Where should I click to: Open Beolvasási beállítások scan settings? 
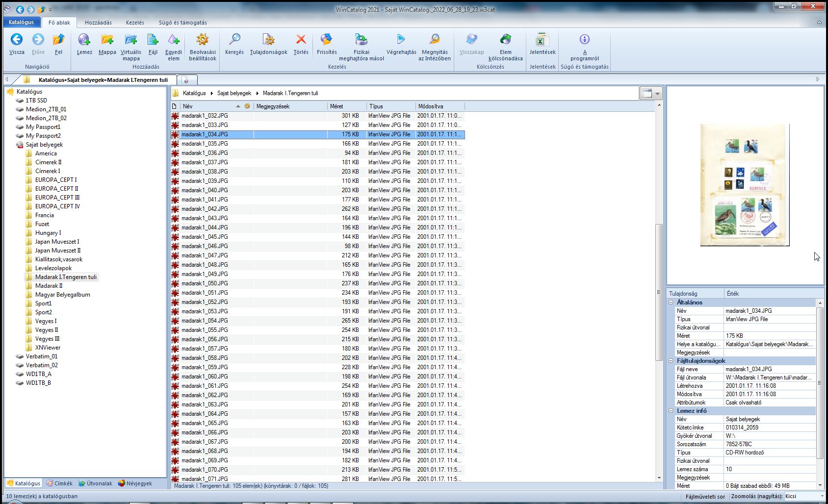[x=202, y=40]
